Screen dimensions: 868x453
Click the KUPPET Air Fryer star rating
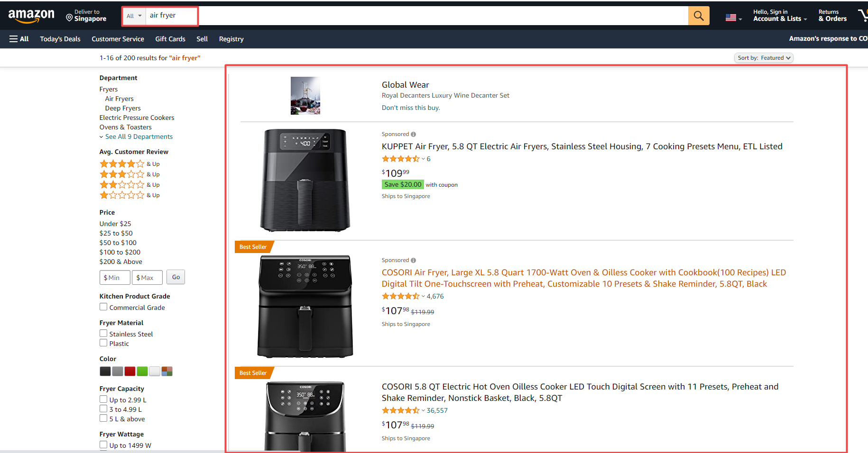[401, 159]
